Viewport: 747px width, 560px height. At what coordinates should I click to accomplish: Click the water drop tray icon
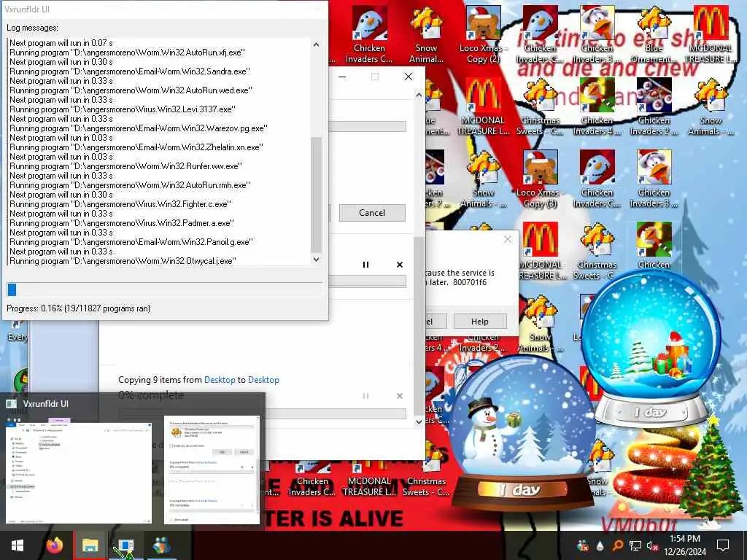(600, 545)
